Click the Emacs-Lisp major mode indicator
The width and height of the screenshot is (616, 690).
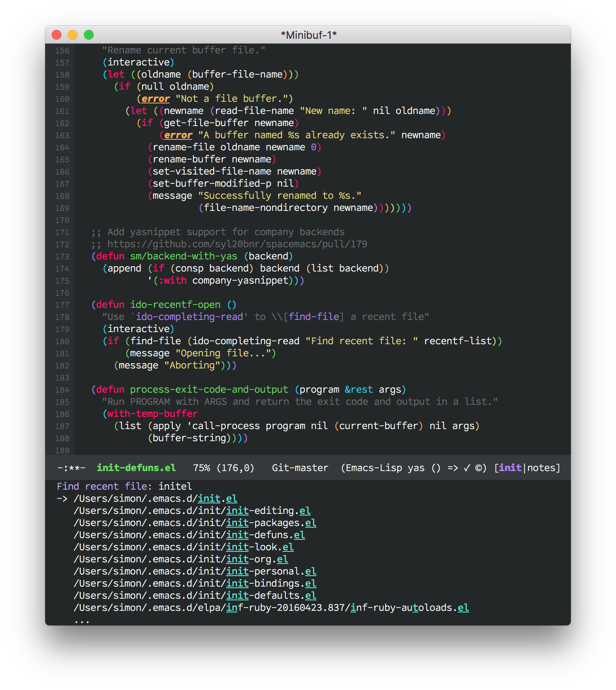pyautogui.click(x=374, y=468)
